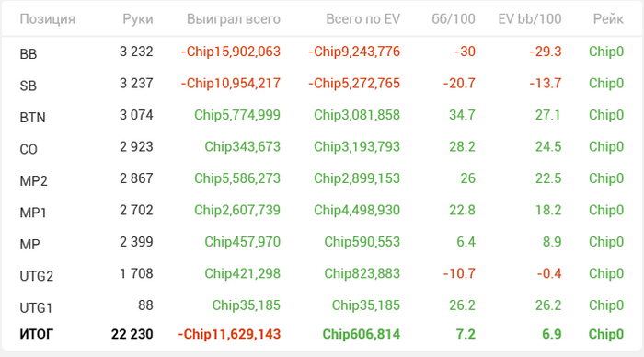Select the BTN position row

point(322,115)
